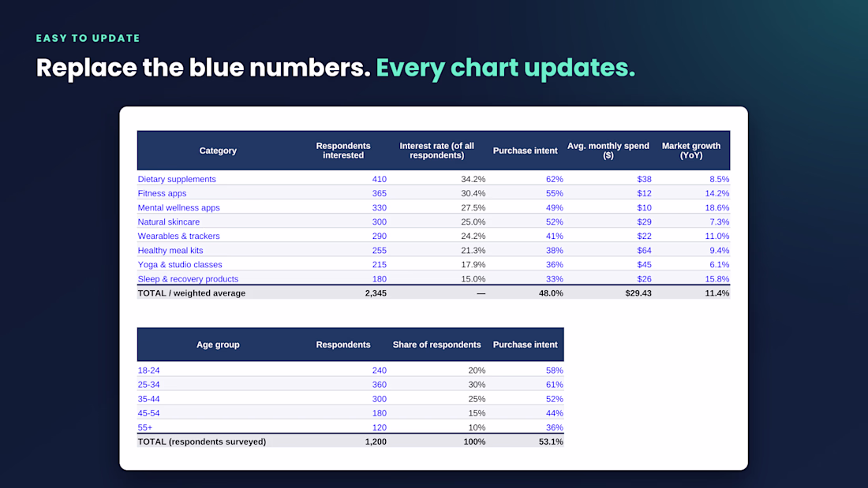The width and height of the screenshot is (868, 488).
Task: Click the Dietary supplements category cell
Action: (x=177, y=179)
